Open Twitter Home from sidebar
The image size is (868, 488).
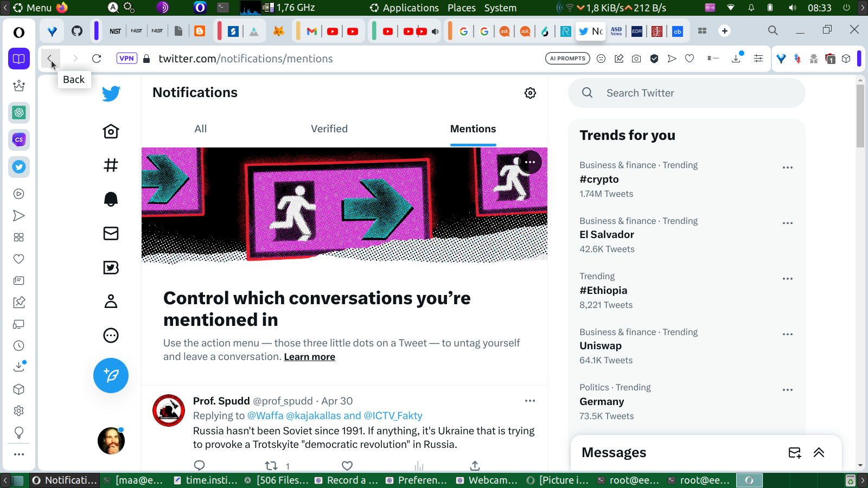(111, 131)
